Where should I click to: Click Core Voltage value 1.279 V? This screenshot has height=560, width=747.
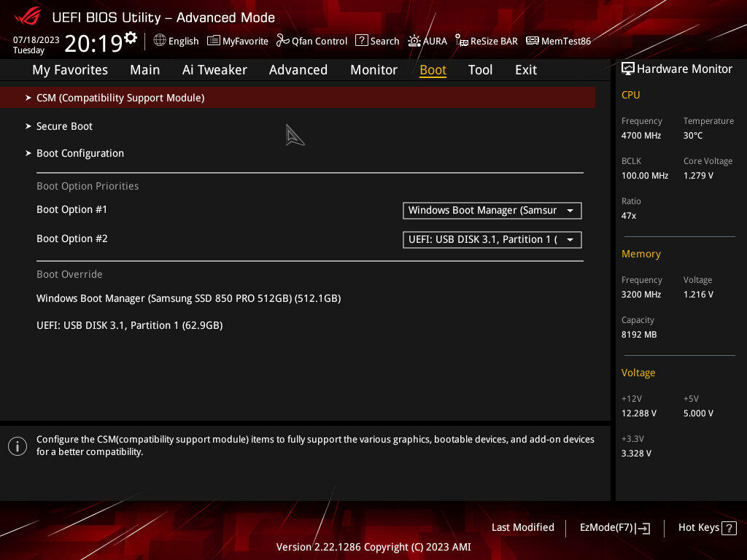698,176
